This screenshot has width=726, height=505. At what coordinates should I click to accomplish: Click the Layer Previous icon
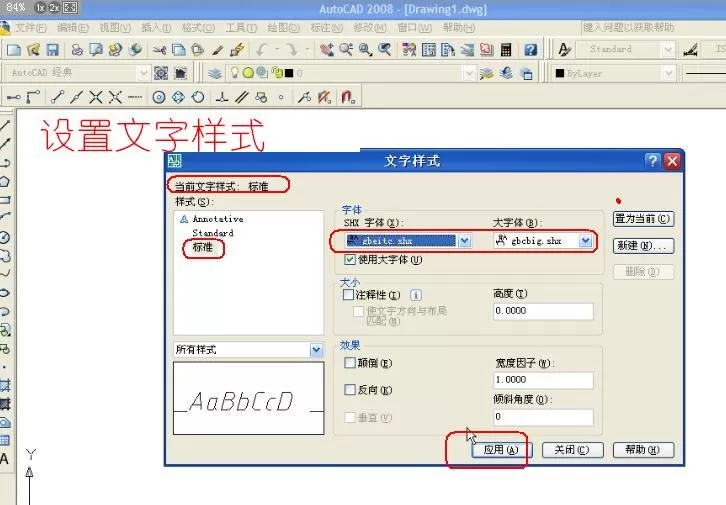[x=506, y=73]
